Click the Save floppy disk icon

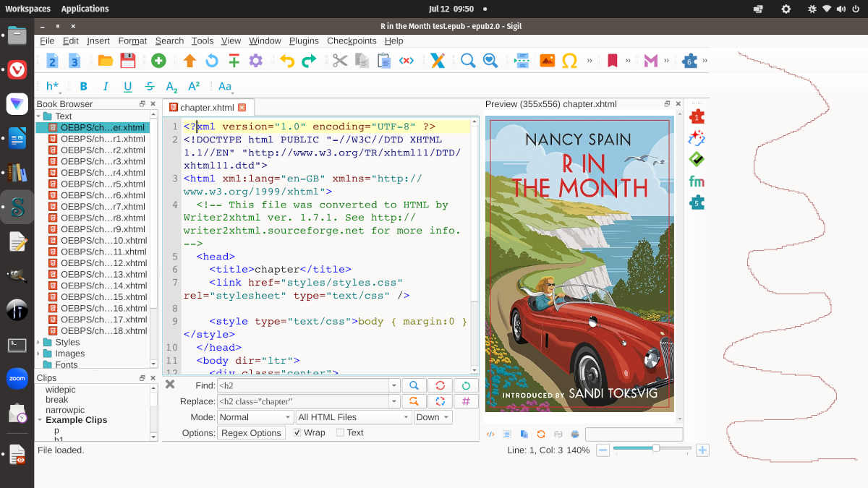[128, 61]
